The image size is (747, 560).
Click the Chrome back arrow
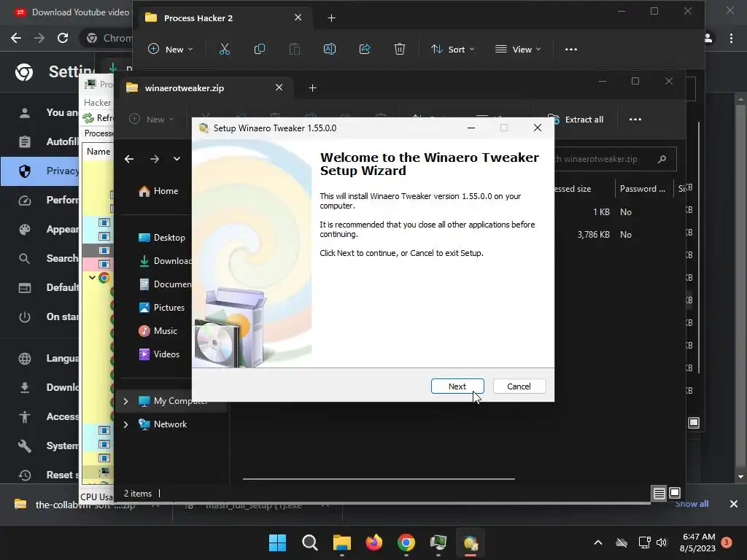(16, 38)
